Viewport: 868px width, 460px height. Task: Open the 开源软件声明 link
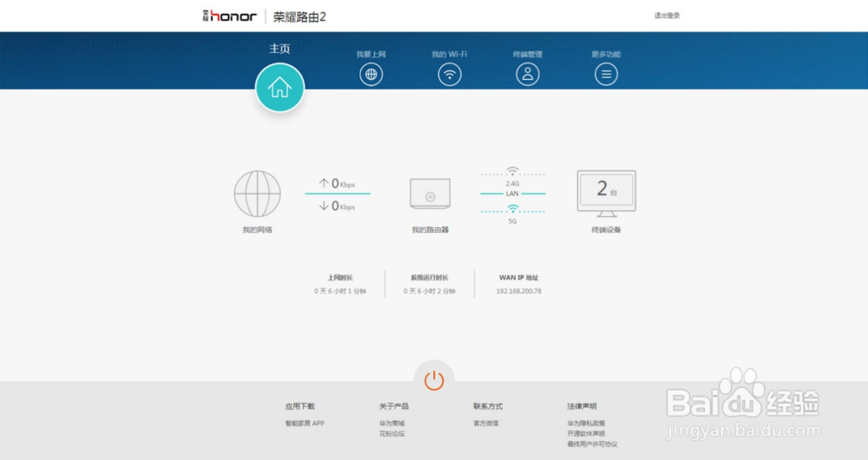(586, 434)
